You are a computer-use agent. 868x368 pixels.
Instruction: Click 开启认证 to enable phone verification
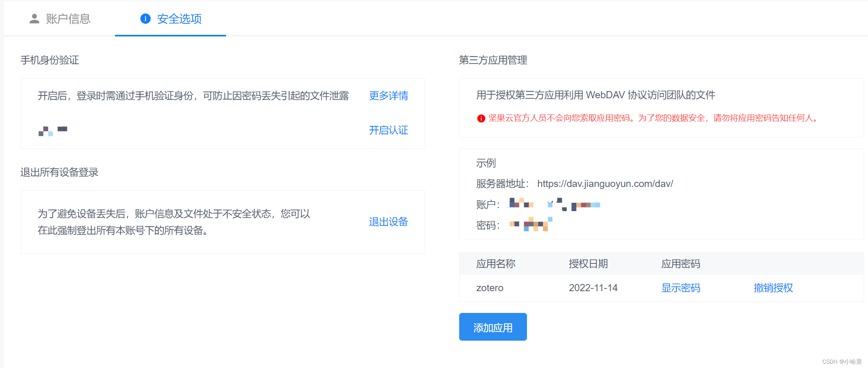click(x=389, y=130)
